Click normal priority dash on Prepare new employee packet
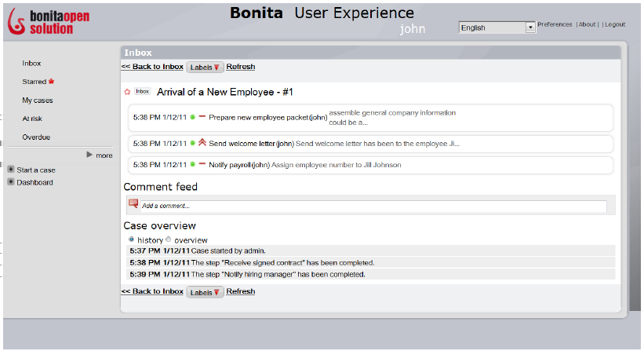Viewport: 644px width, 351px height. 202,117
